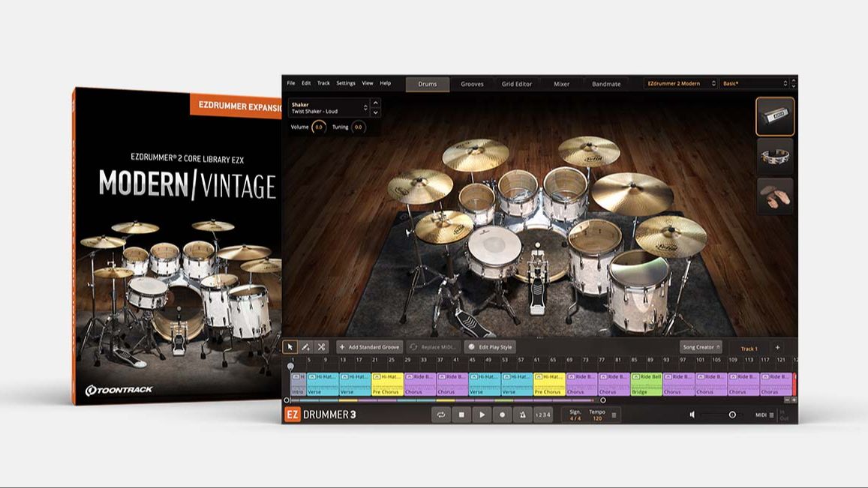Select next instrument with down chevron

[376, 113]
